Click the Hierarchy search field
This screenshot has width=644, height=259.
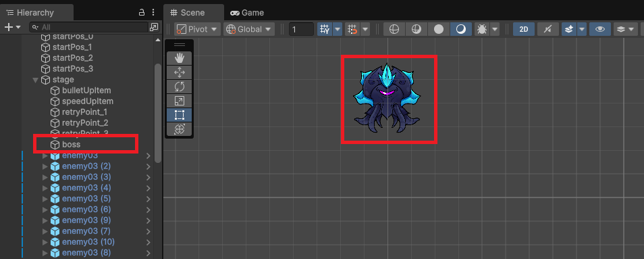(x=89, y=27)
